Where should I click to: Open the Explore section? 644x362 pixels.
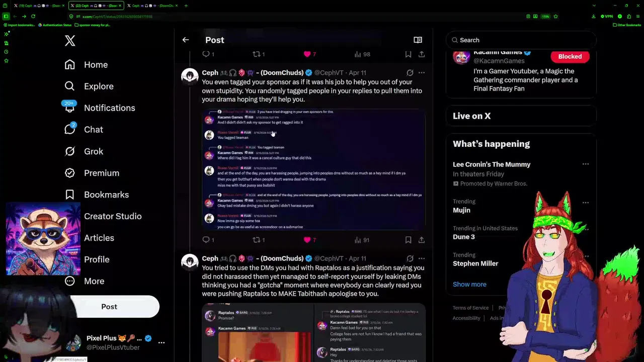pos(89,86)
